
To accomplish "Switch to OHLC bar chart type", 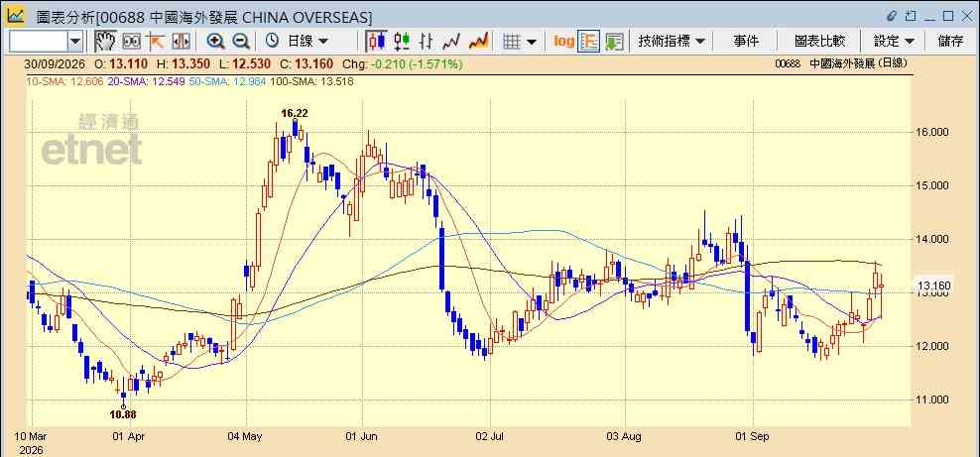I will (427, 42).
